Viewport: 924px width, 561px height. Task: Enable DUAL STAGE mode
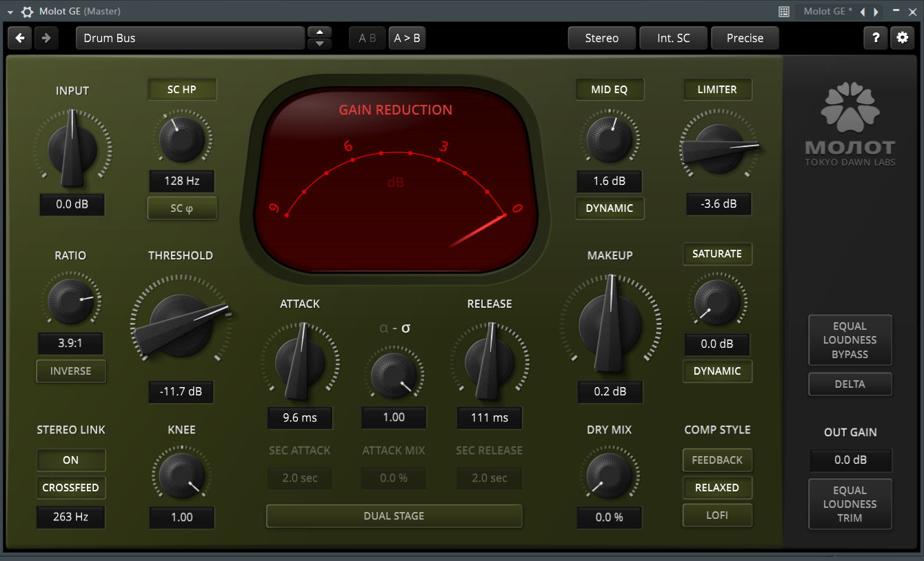coord(394,516)
